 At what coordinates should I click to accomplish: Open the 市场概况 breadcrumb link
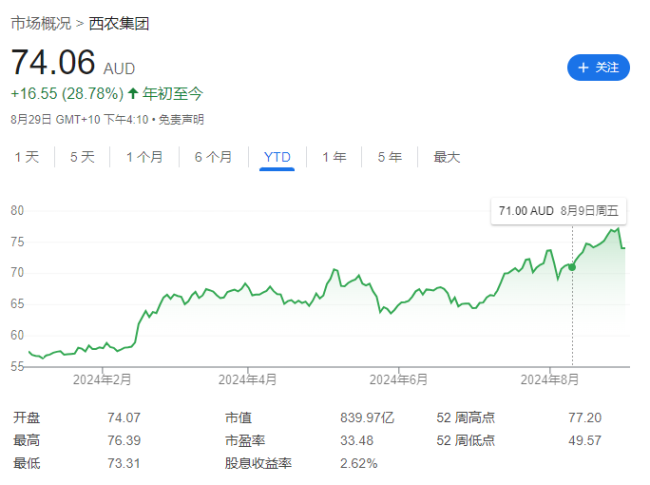41,24
